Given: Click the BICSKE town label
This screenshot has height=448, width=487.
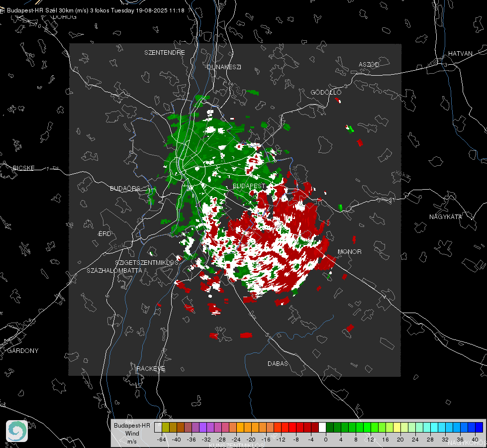Looking at the screenshot, I should 23,168.
